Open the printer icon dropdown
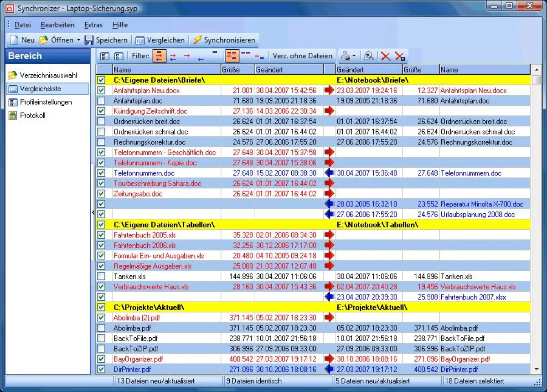547x392 pixels. point(354,56)
